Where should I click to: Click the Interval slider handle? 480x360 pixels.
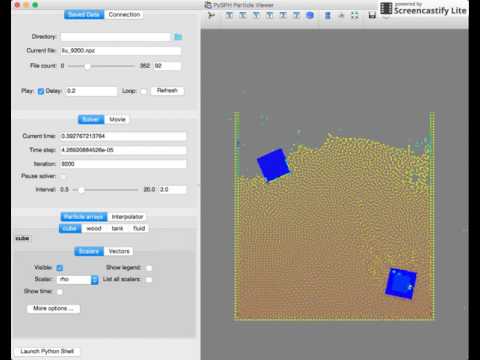click(x=81, y=190)
